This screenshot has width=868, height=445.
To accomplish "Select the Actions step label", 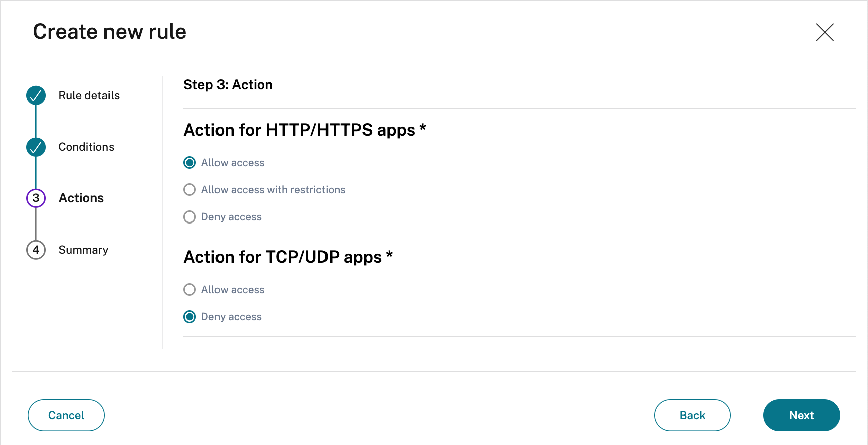I will (81, 198).
